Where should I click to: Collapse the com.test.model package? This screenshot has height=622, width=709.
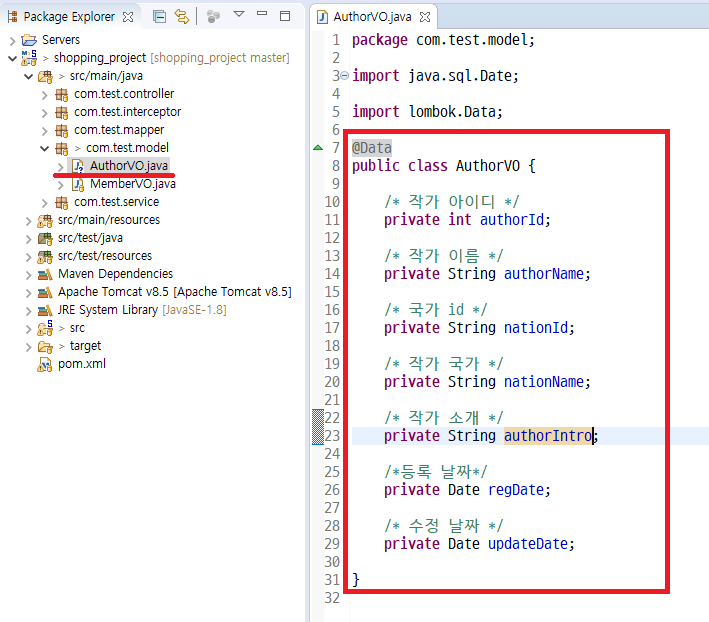click(x=44, y=148)
